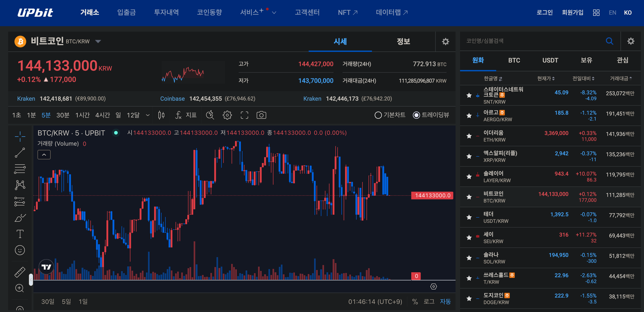This screenshot has height=312, width=644.
Task: Switch to the 정보 tab
Action: pos(403,42)
